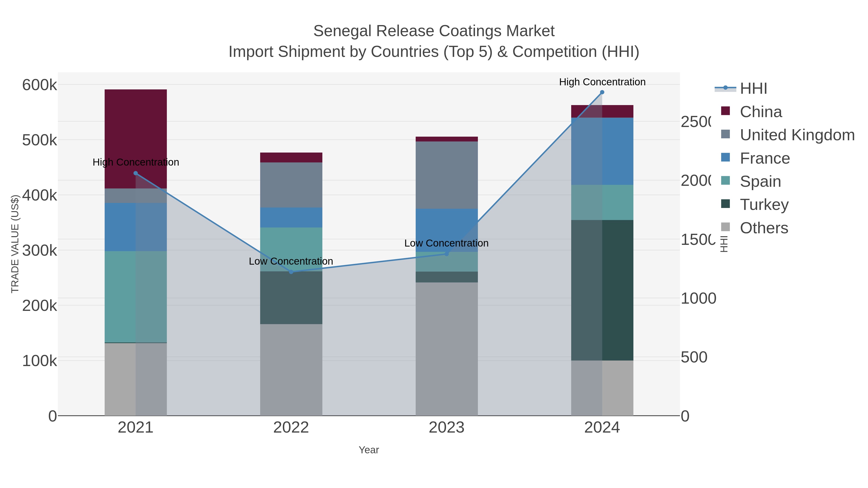868x488 pixels.
Task: Click the 2024 'High Concentration' annotation
Action: pos(602,82)
